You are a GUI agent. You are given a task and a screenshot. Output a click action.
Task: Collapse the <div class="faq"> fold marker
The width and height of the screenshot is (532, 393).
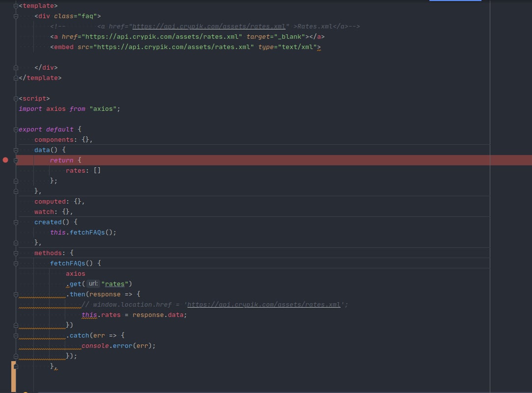[16, 16]
